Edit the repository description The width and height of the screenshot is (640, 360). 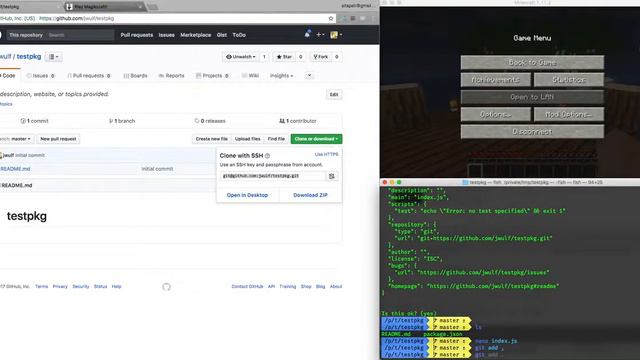coord(334,94)
